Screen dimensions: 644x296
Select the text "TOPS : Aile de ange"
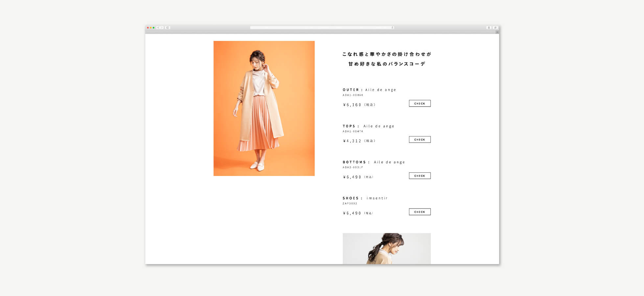[x=368, y=126]
